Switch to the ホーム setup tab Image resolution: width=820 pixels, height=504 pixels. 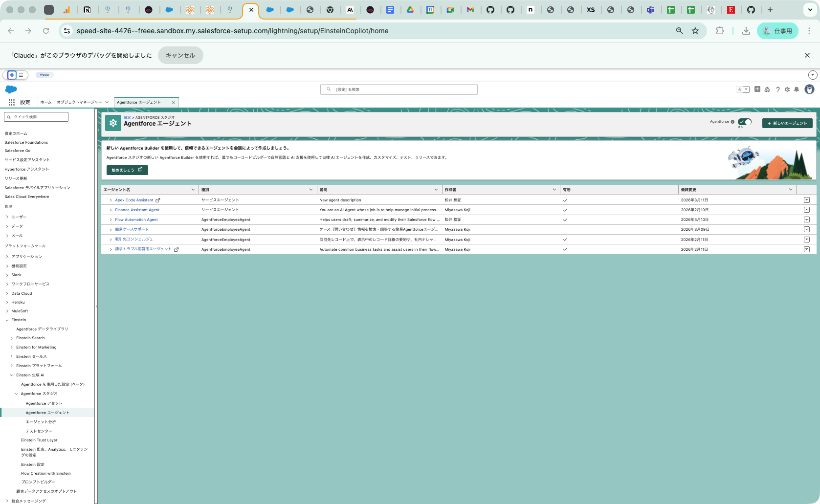46,102
